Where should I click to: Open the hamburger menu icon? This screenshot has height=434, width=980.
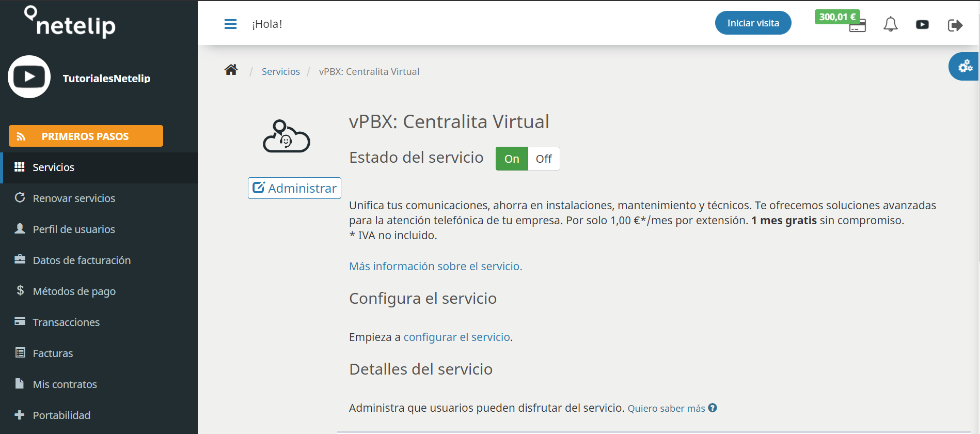[230, 24]
